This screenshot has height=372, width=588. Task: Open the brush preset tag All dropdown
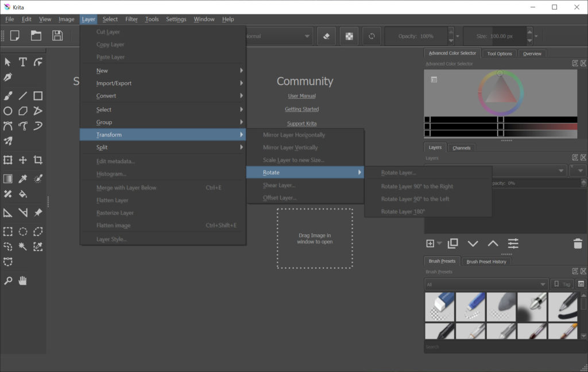point(486,284)
